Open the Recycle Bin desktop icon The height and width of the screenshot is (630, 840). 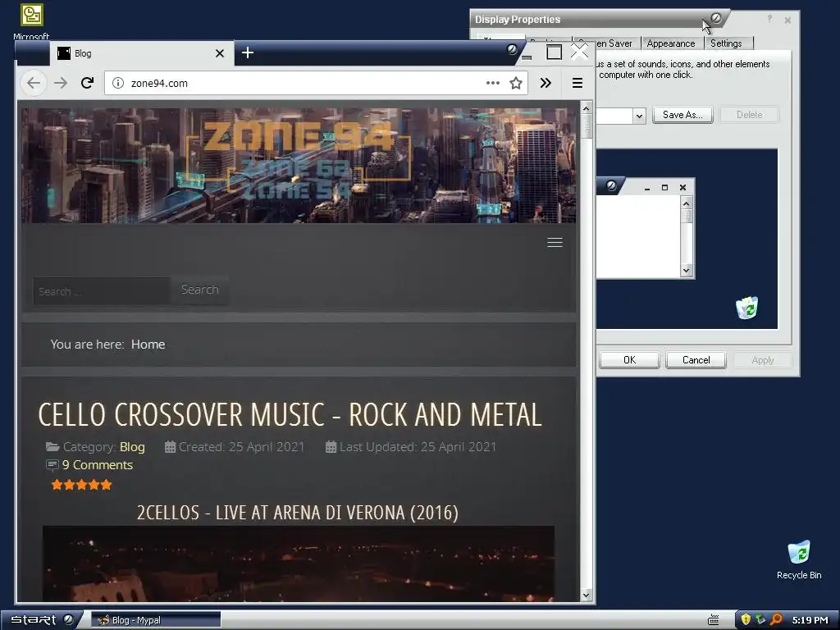799,560
